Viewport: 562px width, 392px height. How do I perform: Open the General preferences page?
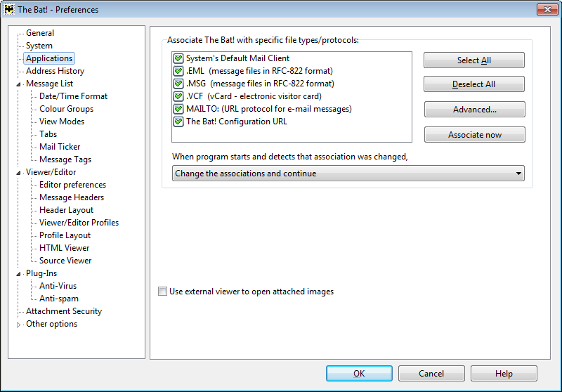pyautogui.click(x=40, y=33)
